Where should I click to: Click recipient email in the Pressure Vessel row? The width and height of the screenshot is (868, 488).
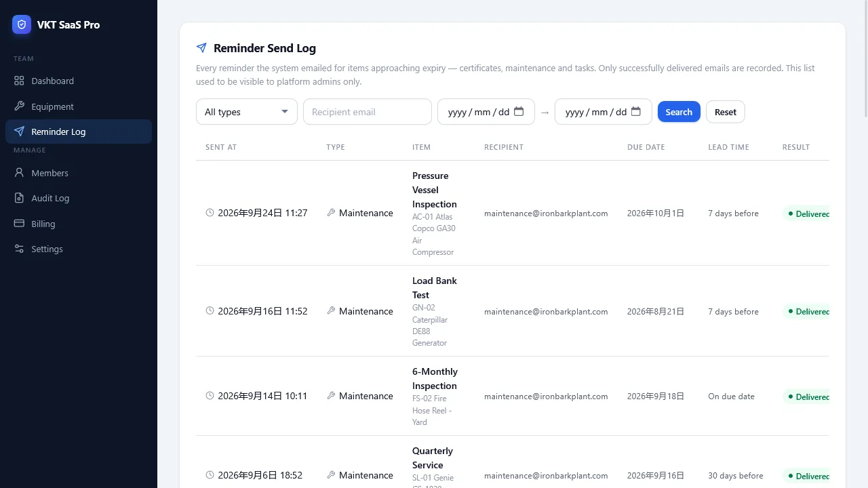pos(546,213)
